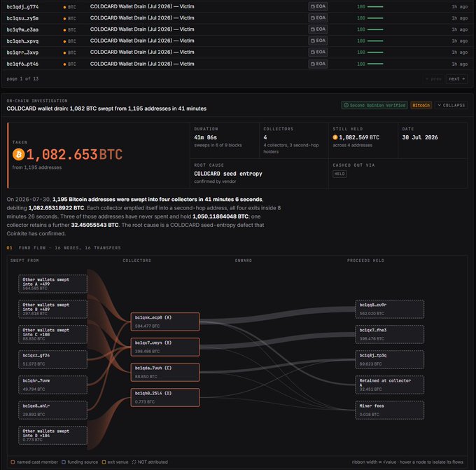476x470 pixels.
Task: Select proceeds node bc1qq8…cu9r
Action: click(x=390, y=309)
